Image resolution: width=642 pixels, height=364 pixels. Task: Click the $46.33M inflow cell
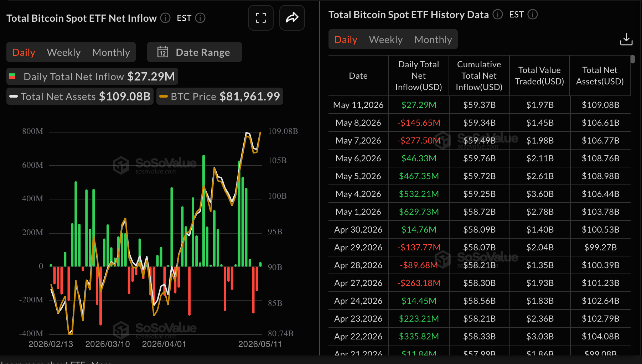419,158
